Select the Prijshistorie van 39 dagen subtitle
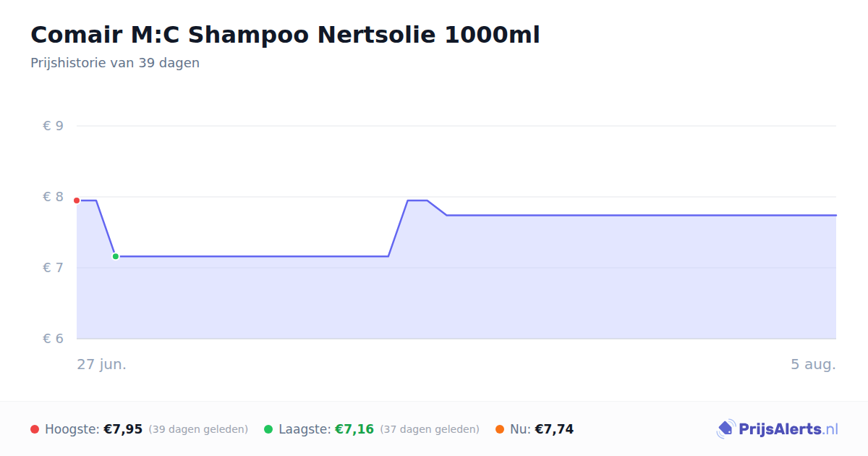This screenshot has height=456, width=868. 115,63
